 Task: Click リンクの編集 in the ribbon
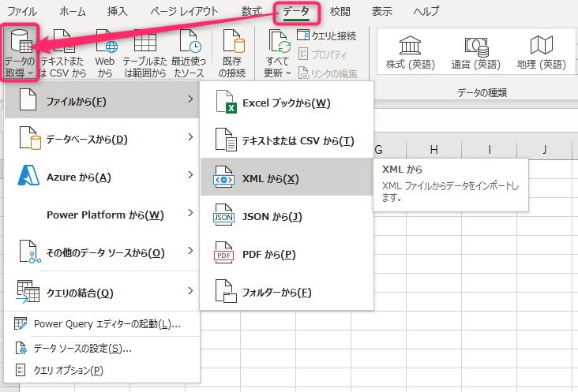pyautogui.click(x=328, y=73)
